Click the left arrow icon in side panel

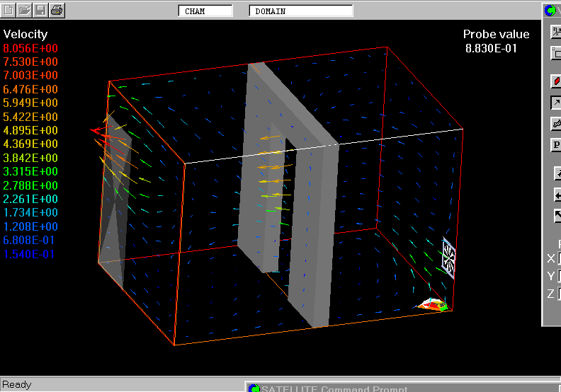pos(557,195)
